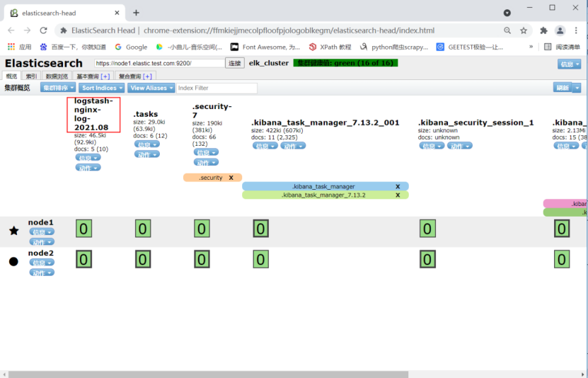Click the node1 master star icon
The image size is (588, 378).
(14, 231)
